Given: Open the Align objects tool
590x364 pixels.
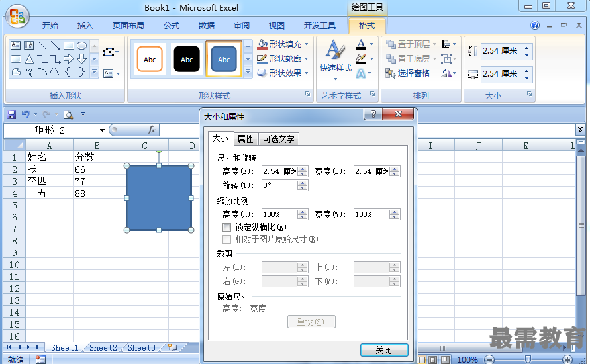Looking at the screenshot, I should tap(449, 44).
